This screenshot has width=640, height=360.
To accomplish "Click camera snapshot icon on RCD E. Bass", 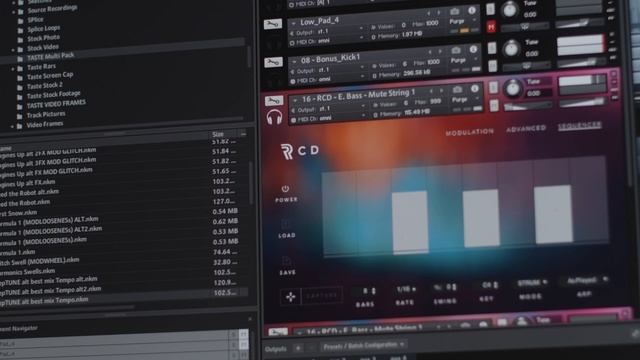I will (458, 89).
